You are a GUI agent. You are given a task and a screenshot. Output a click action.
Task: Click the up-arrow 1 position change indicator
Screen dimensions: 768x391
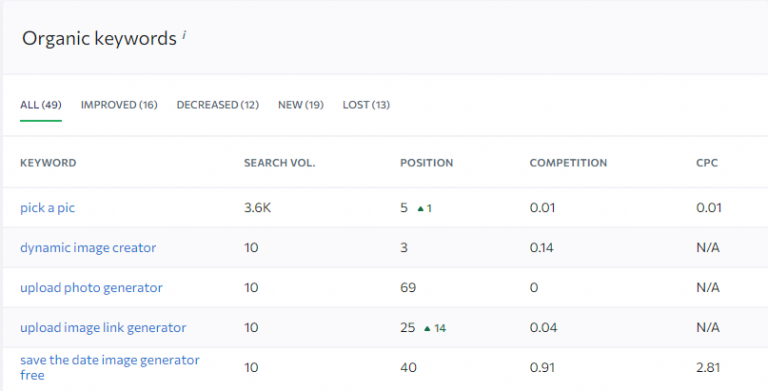pyautogui.click(x=425, y=208)
